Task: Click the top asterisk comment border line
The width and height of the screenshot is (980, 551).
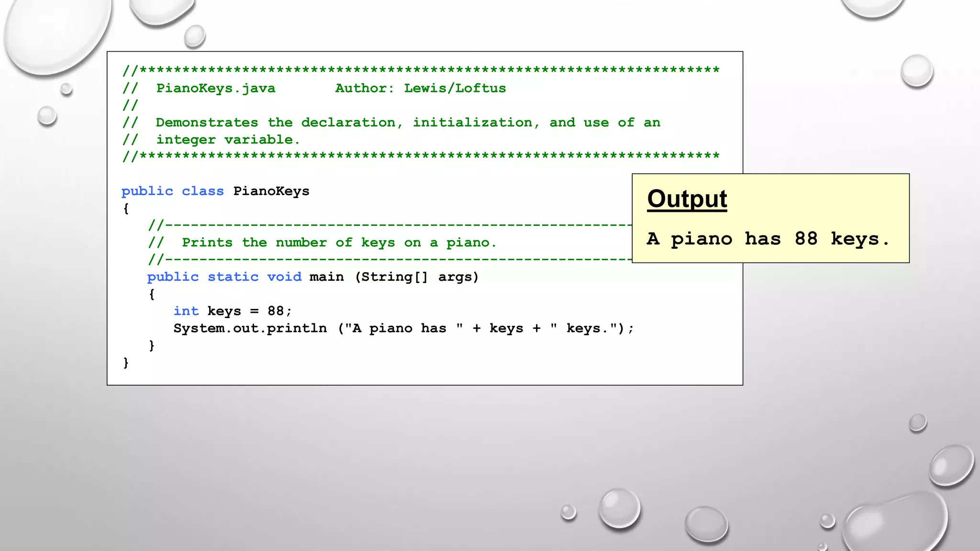Action: click(x=421, y=71)
